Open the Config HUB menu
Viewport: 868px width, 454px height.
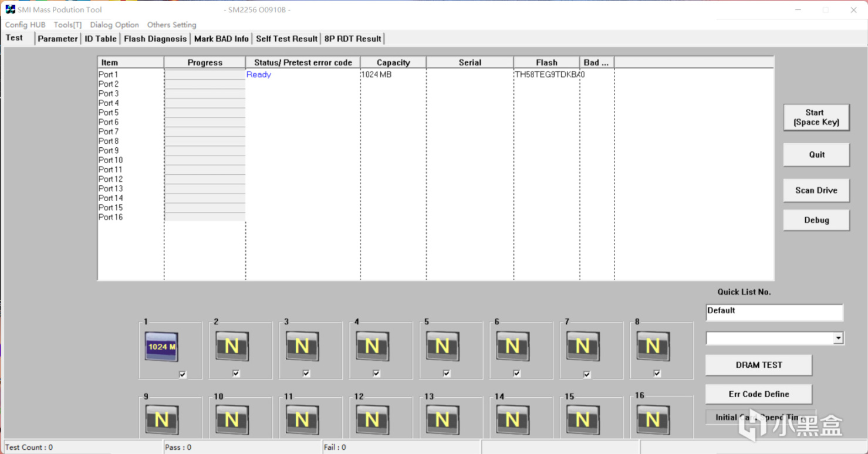tap(25, 25)
